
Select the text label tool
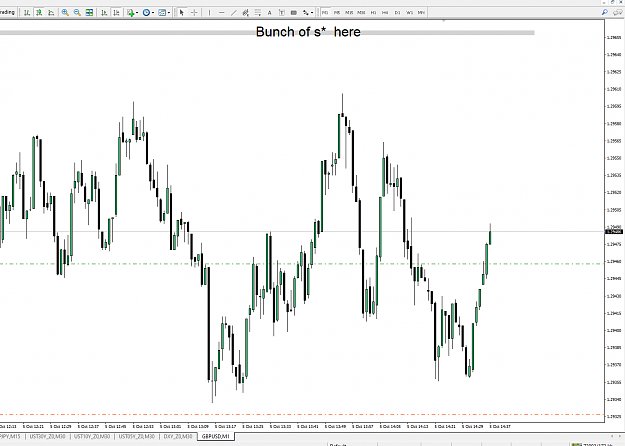point(281,13)
